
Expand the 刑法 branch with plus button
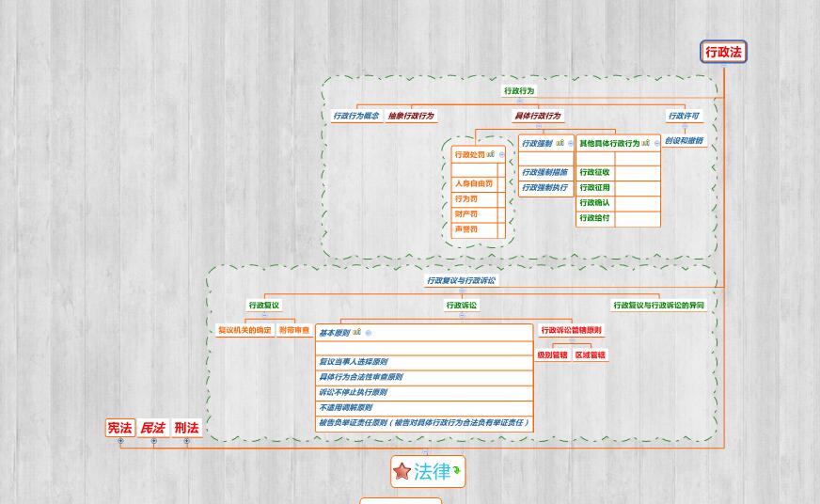click(186, 441)
